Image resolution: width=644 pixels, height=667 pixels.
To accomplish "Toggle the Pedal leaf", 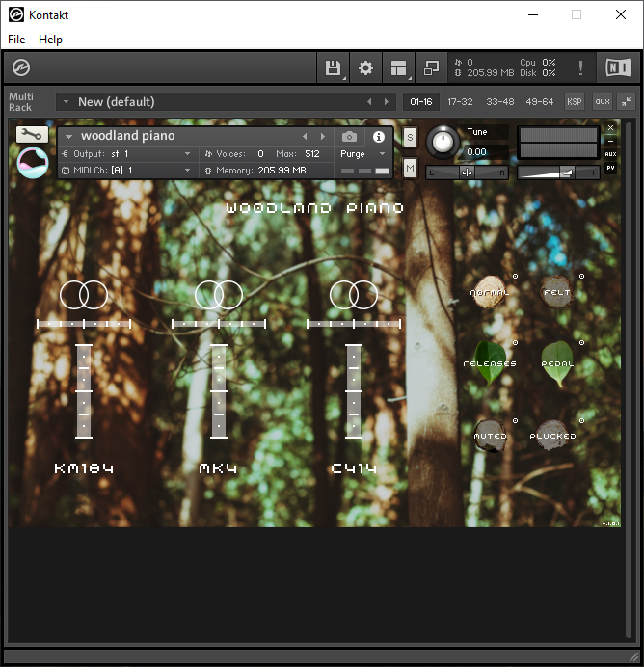I will (557, 363).
